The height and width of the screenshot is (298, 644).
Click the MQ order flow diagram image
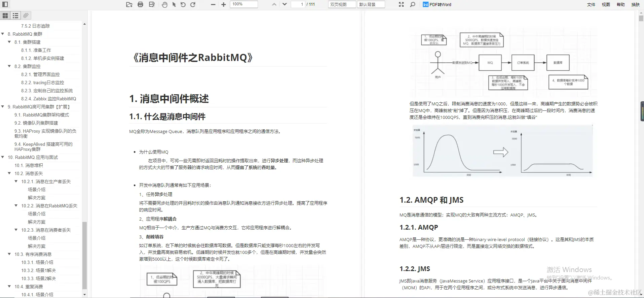click(x=504, y=63)
